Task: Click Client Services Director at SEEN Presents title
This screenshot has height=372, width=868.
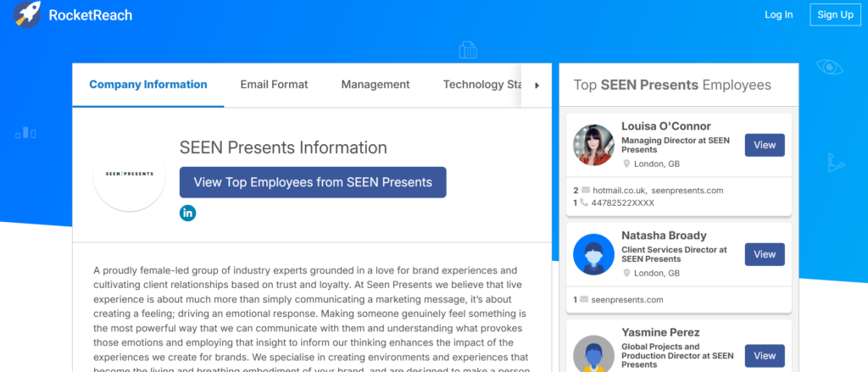Action: [674, 254]
